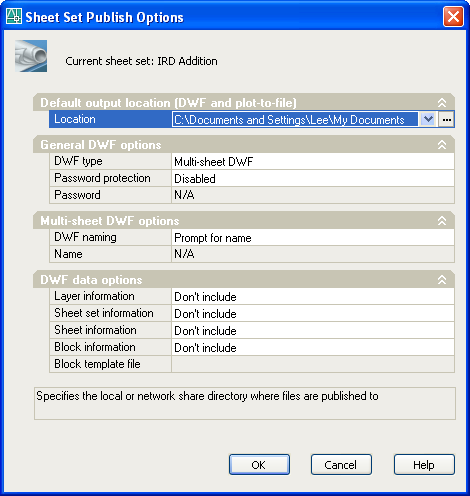Screen dimensions: 470x496
Task: Change Sheet information Don't include value
Action: point(313,331)
